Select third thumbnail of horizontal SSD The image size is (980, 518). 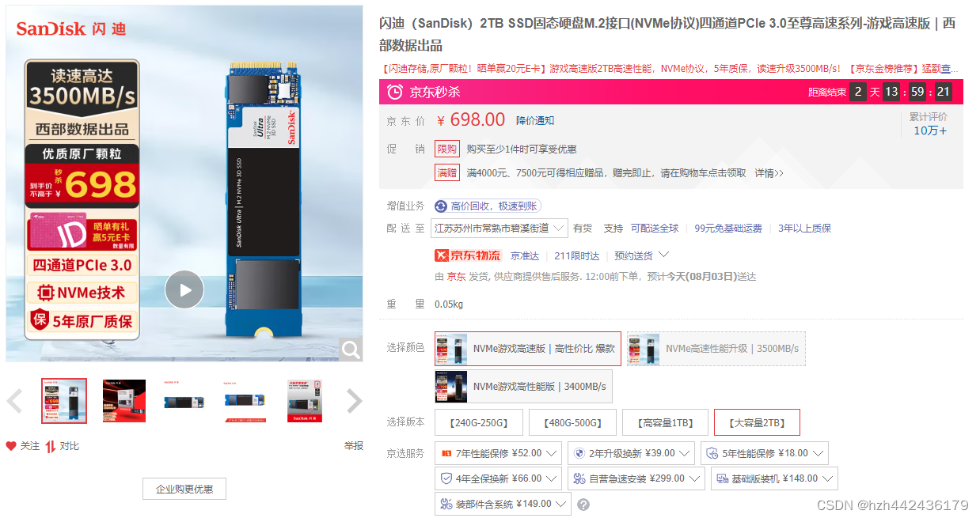(185, 401)
